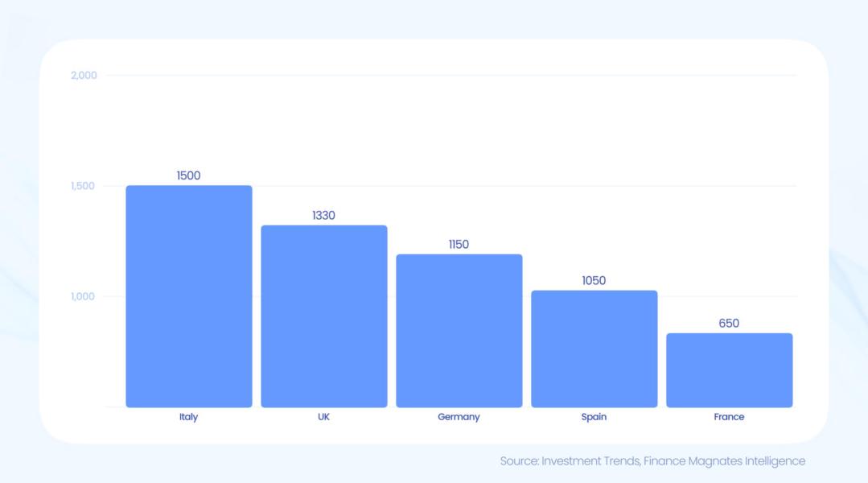Select the 1330 data label

tap(324, 216)
